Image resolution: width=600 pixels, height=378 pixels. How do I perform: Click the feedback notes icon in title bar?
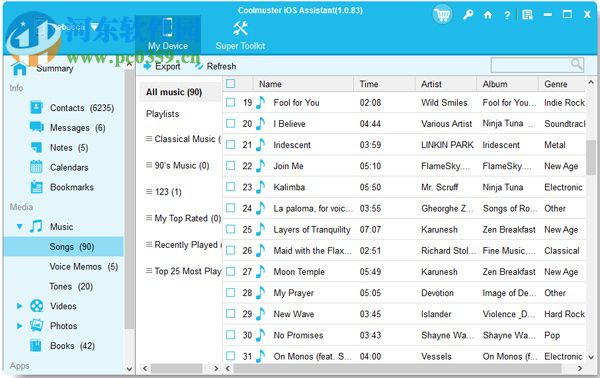527,15
